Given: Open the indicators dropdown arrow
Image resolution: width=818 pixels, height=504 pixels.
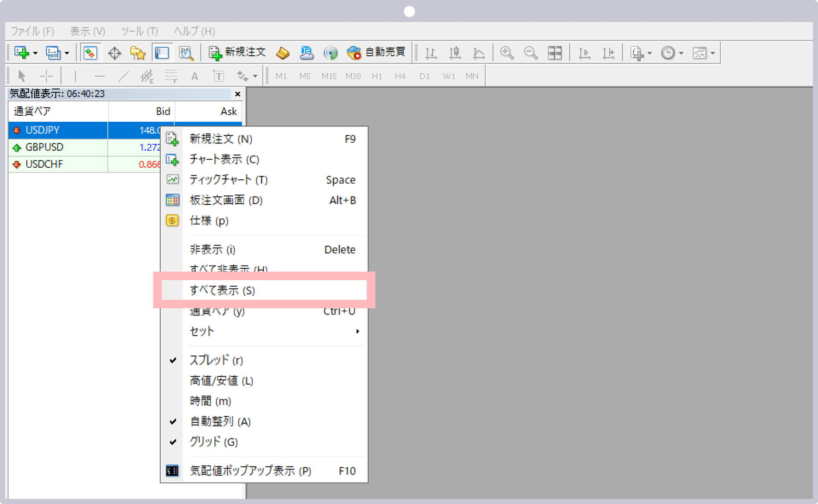Looking at the screenshot, I should pos(650,53).
